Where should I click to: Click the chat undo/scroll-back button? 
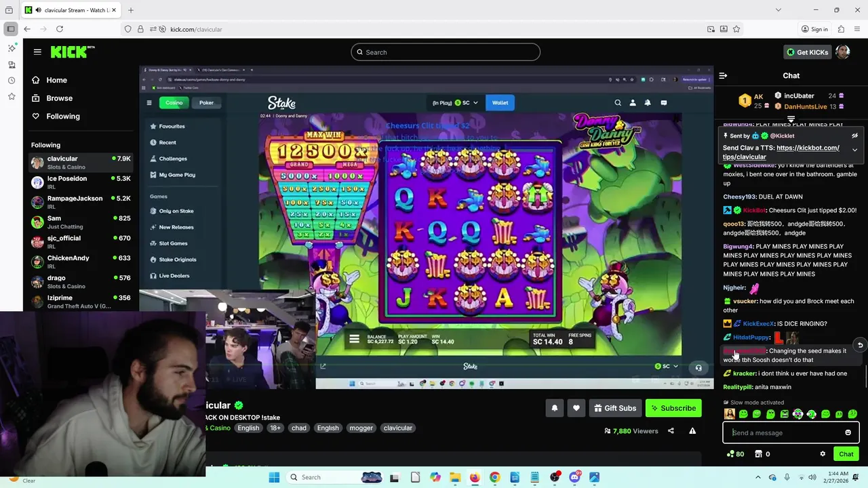click(x=860, y=345)
